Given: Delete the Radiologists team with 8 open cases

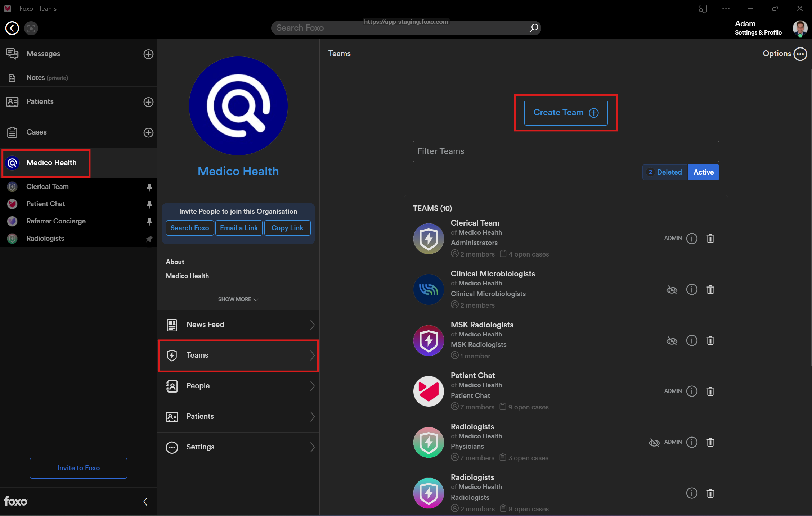Looking at the screenshot, I should (x=710, y=493).
